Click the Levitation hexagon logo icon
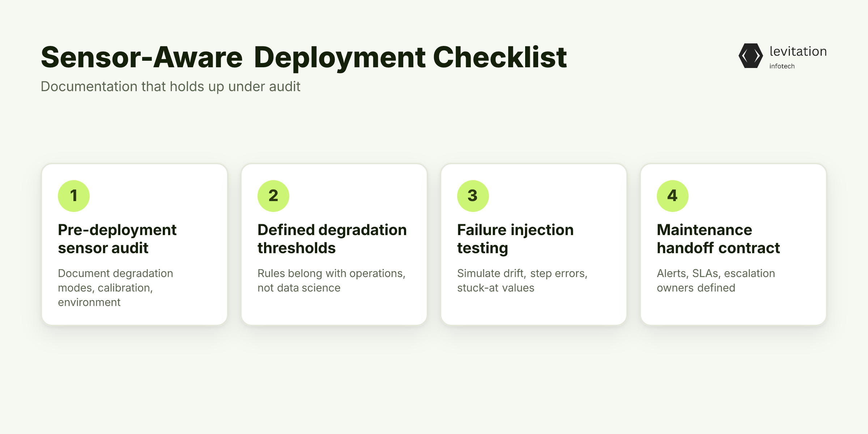Screen dimensions: 868x434 click(x=751, y=56)
